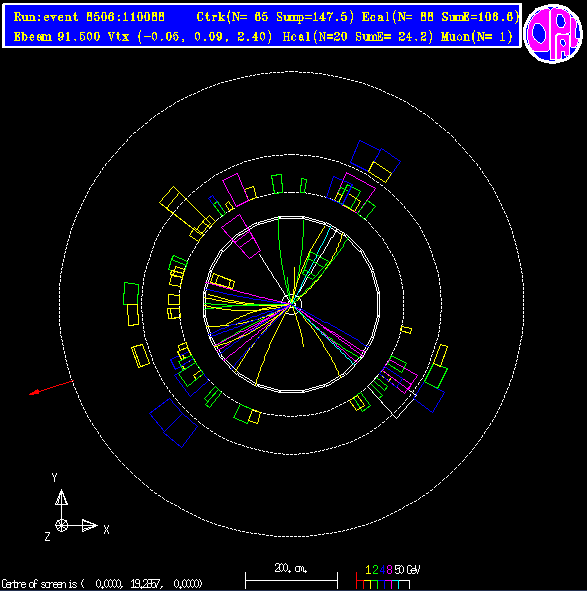Image resolution: width=587 pixels, height=591 pixels.
Task: Click the OPAL logo in the corner
Action: coord(553,33)
